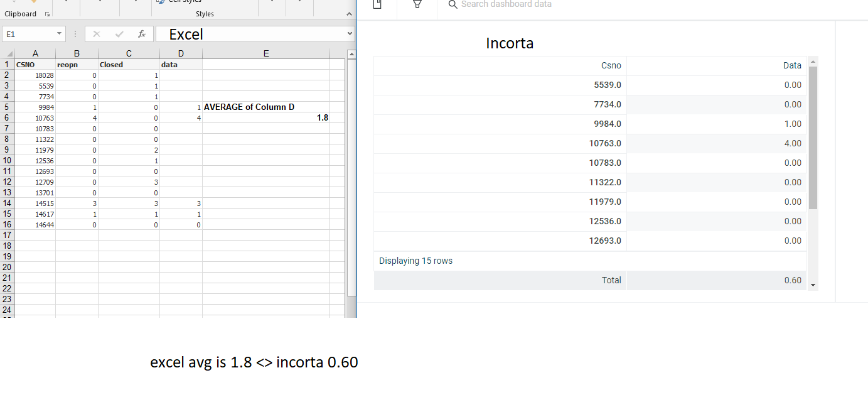Open the Clipboard dialog launcher

point(46,14)
